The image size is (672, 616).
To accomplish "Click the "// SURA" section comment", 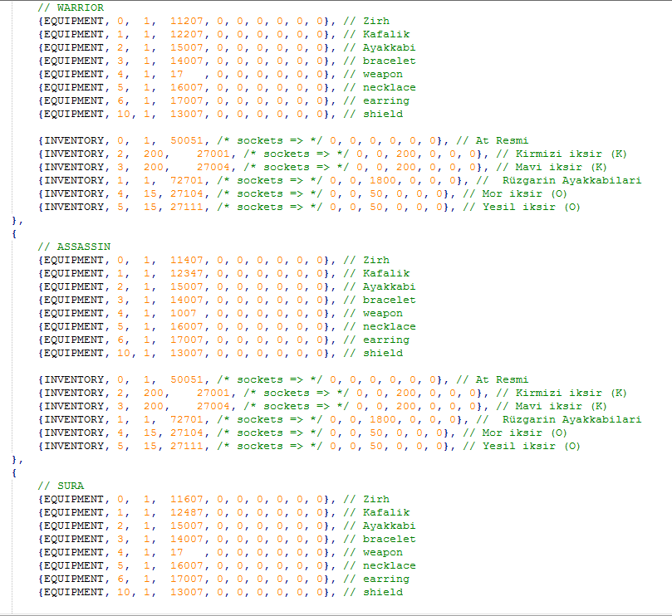I will (61, 486).
